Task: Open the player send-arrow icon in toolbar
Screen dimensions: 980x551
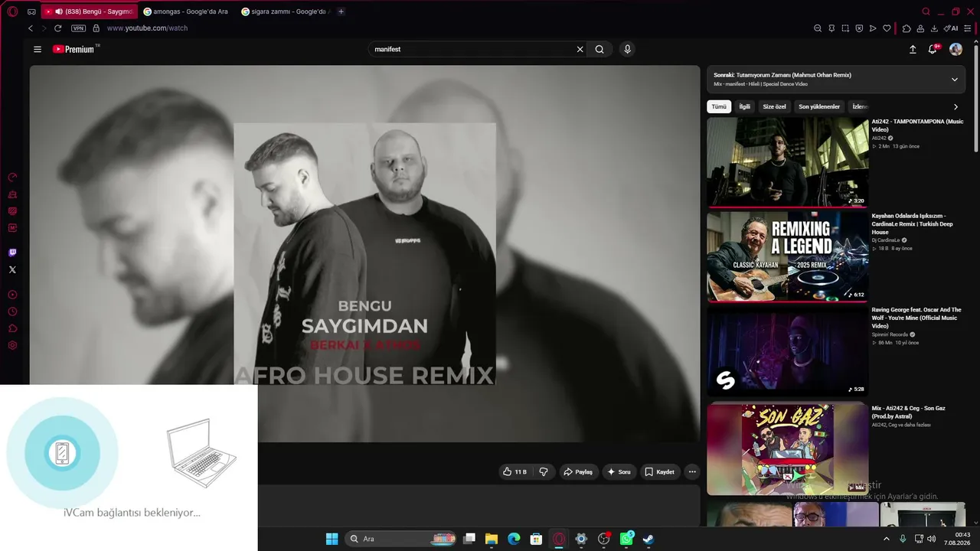Action: [873, 28]
